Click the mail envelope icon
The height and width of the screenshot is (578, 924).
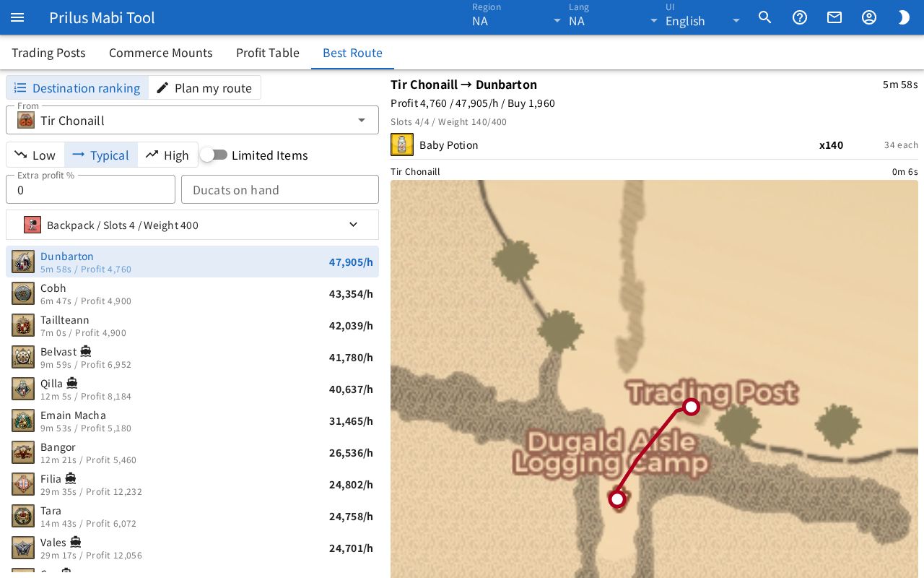[834, 17]
